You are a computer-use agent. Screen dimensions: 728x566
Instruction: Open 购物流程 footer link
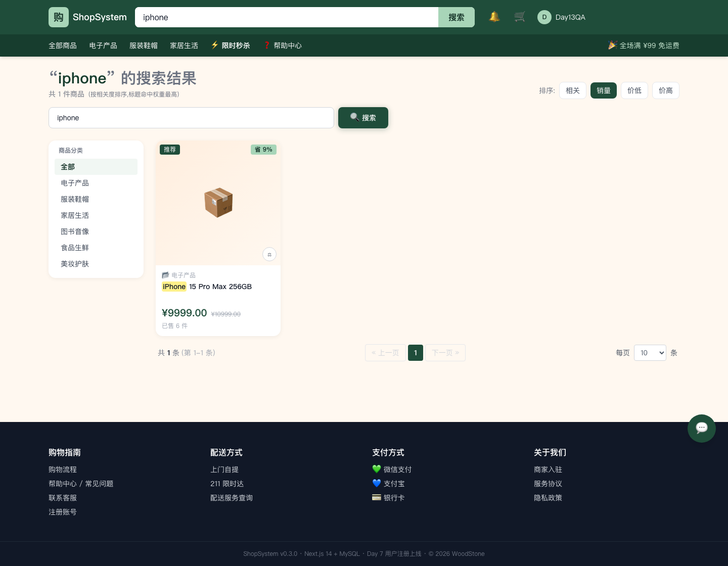pos(63,469)
